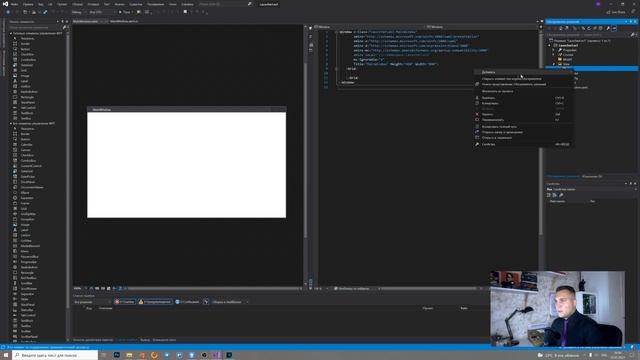This screenshot has width=640, height=360.
Task: Expand the References node in Solution Explorer
Action: click(554, 54)
